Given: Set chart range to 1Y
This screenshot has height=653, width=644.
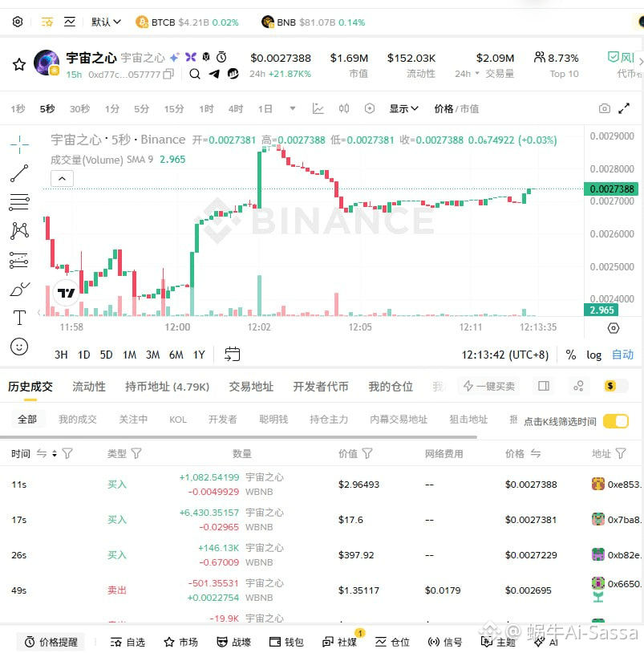Looking at the screenshot, I should [199, 355].
